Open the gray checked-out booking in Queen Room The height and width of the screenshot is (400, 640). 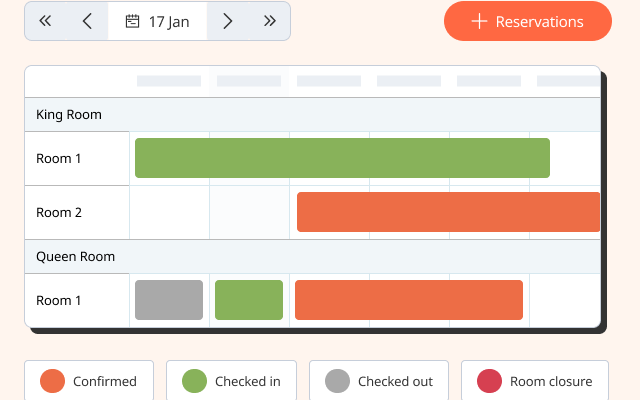pos(169,300)
